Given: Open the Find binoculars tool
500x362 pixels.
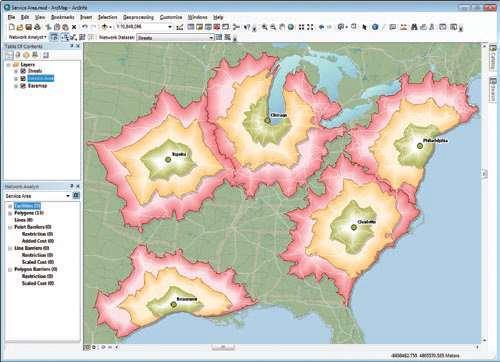Looking at the screenshot, I should 414,27.
